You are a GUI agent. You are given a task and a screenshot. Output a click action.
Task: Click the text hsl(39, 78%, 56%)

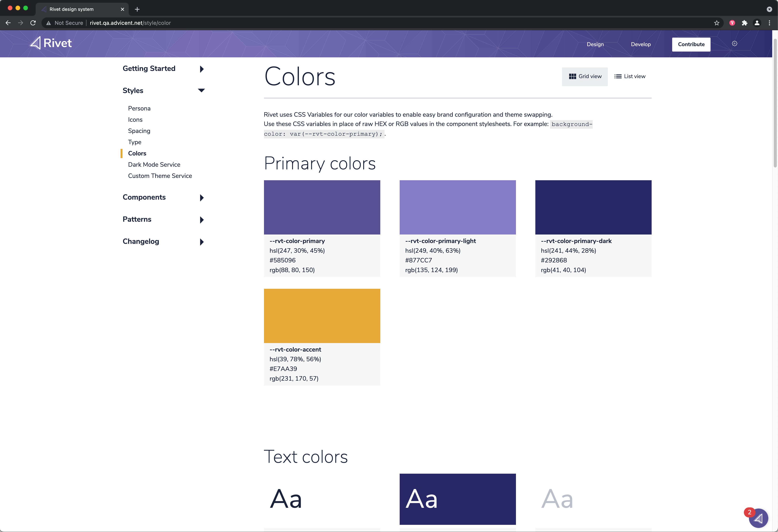[295, 359]
